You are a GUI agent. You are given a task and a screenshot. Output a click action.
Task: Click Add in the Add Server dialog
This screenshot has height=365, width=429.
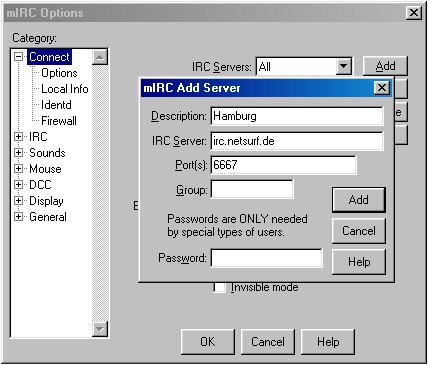tap(359, 200)
